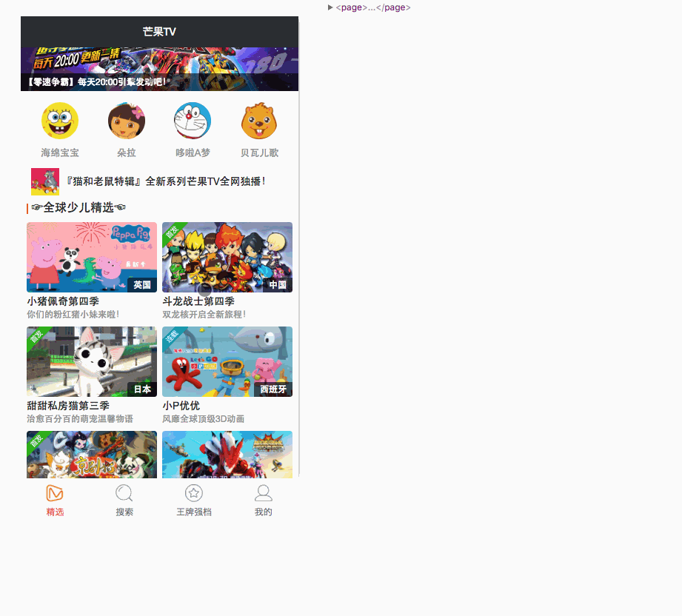Click the title 小P优优
Image resolution: width=682 pixels, height=616 pixels.
[x=181, y=406]
